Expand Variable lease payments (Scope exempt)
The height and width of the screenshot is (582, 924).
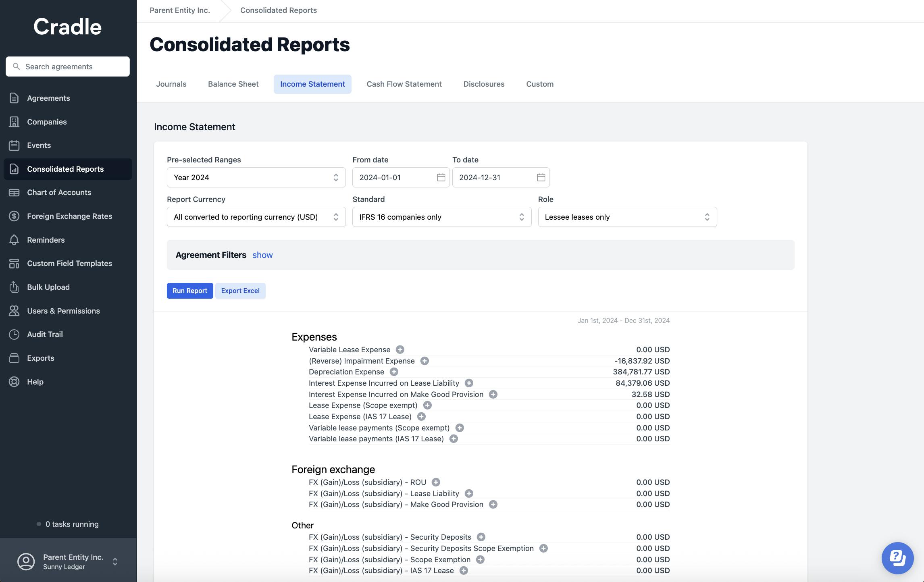click(x=460, y=428)
